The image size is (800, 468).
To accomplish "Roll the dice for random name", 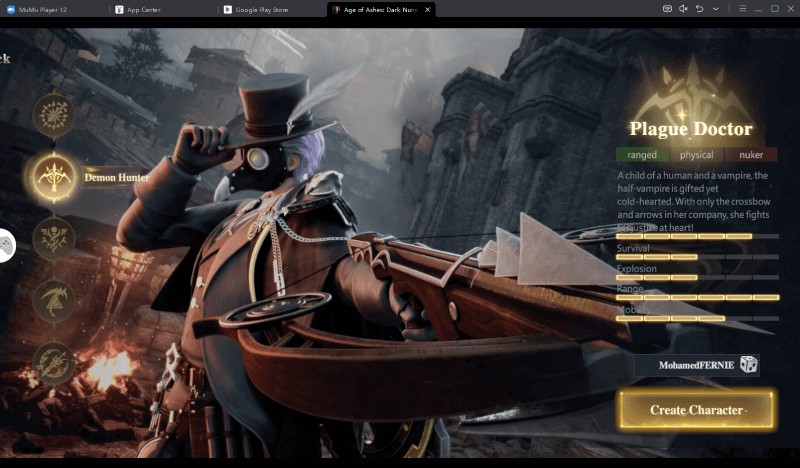I will (x=748, y=365).
